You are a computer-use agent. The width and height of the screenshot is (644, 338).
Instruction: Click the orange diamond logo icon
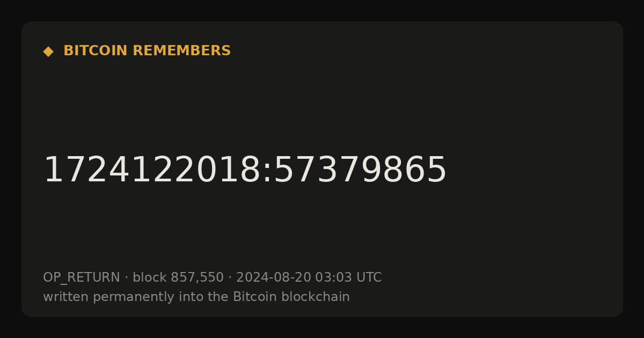pyautogui.click(x=48, y=52)
